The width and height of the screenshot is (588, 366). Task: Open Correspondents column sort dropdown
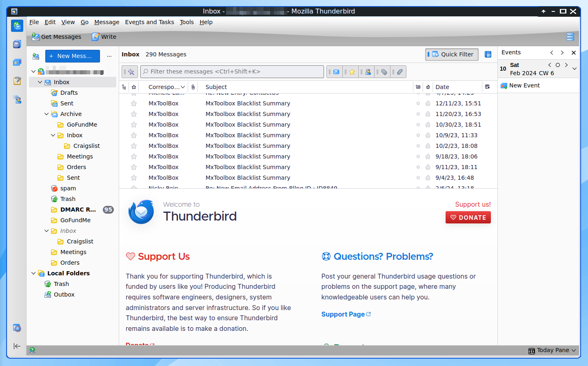(x=183, y=87)
